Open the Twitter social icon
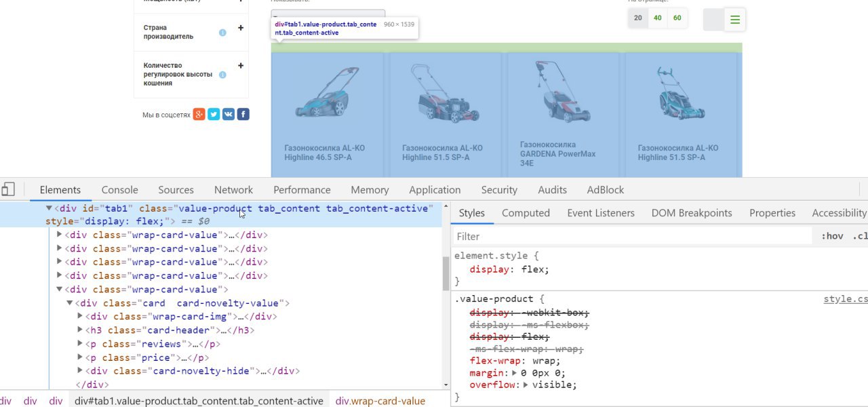Viewport: 868px width, 407px height. pyautogui.click(x=214, y=115)
